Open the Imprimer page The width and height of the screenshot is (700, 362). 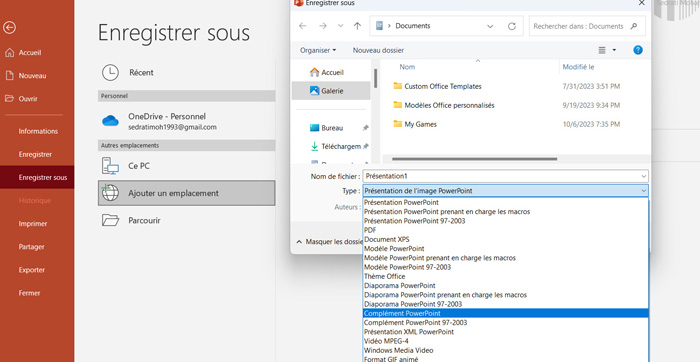click(33, 224)
